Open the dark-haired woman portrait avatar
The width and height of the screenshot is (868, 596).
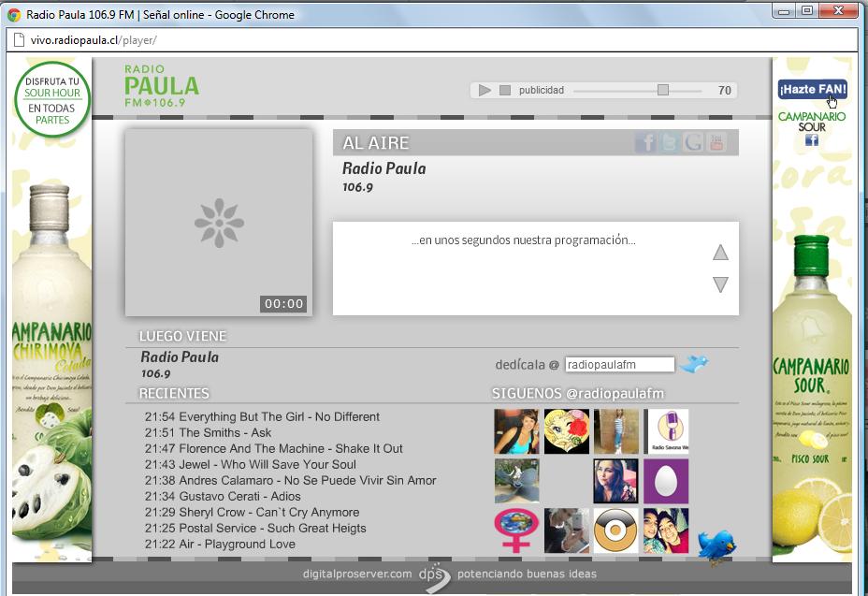click(x=615, y=481)
